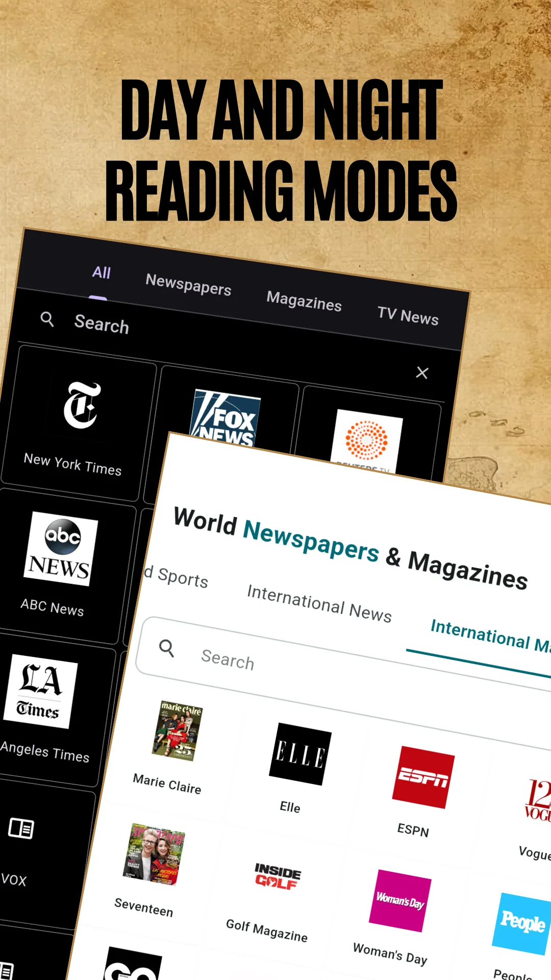Select the ABC News label

52,607
